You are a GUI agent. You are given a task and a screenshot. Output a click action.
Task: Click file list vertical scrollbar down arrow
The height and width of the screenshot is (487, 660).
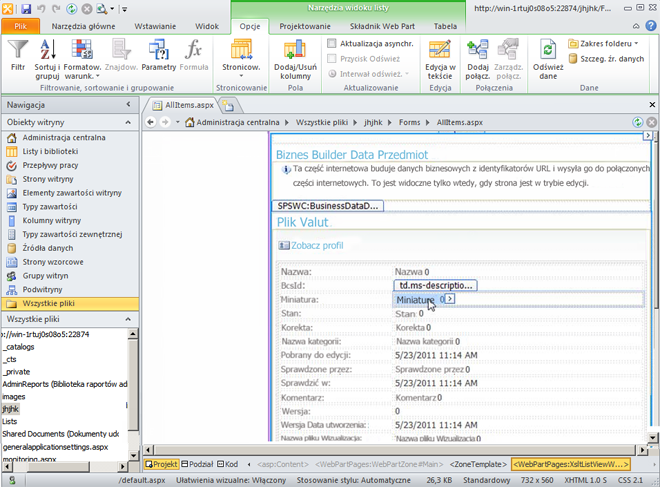coord(133,455)
